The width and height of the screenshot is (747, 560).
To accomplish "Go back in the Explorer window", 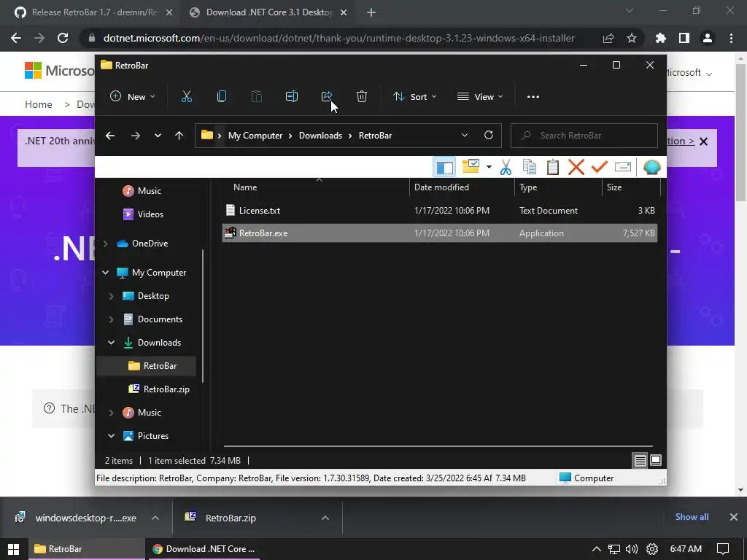I will tap(110, 136).
